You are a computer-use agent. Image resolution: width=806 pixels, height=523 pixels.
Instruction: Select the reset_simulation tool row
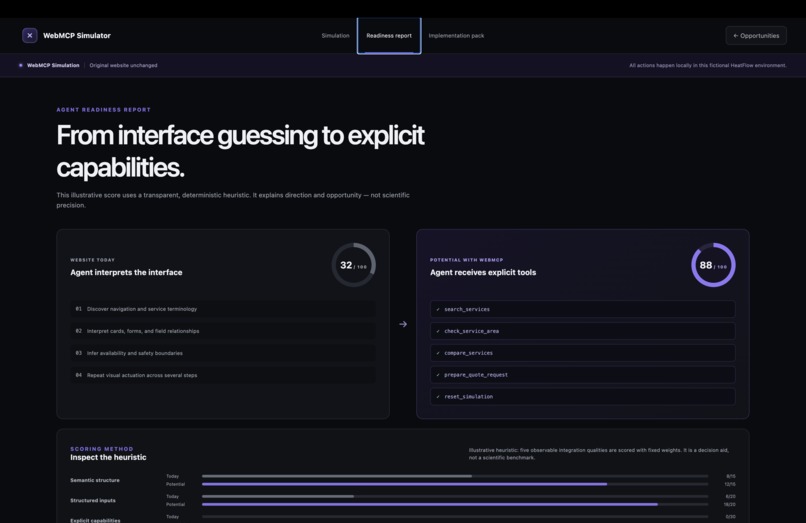(x=582, y=396)
